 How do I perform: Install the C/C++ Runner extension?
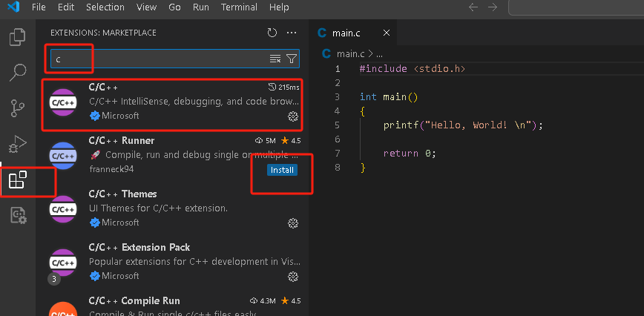[282, 170]
